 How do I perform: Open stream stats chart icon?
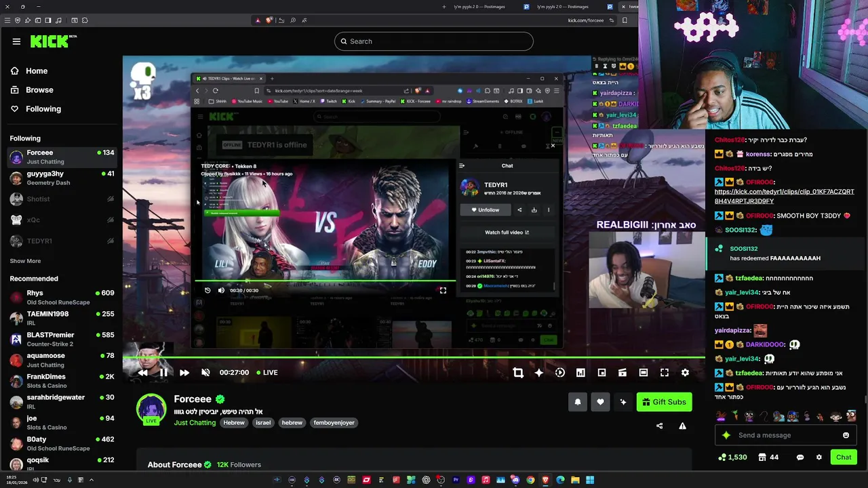click(x=580, y=372)
